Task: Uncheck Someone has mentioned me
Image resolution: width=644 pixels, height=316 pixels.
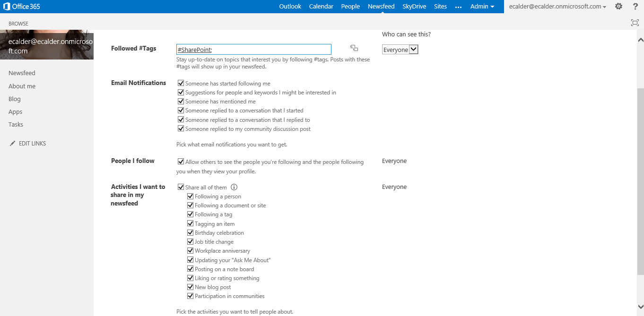Action: point(181,101)
